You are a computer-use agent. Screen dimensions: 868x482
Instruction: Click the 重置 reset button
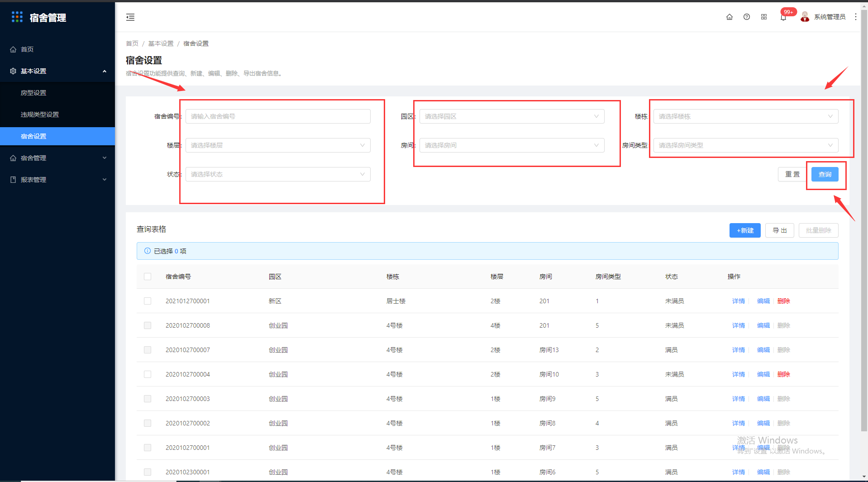[792, 174]
